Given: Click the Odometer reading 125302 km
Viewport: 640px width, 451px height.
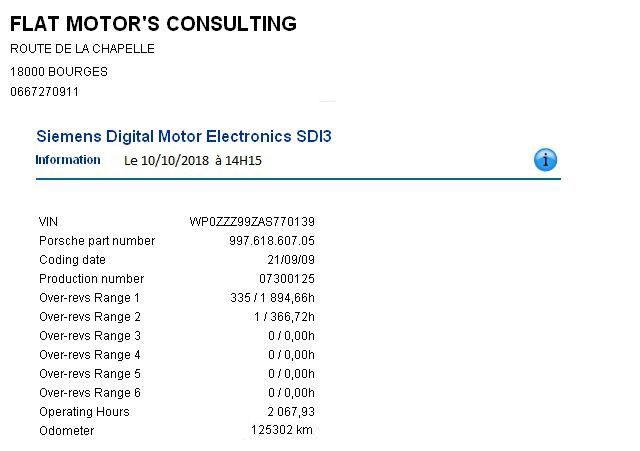Looking at the screenshot, I should pyautogui.click(x=283, y=431).
